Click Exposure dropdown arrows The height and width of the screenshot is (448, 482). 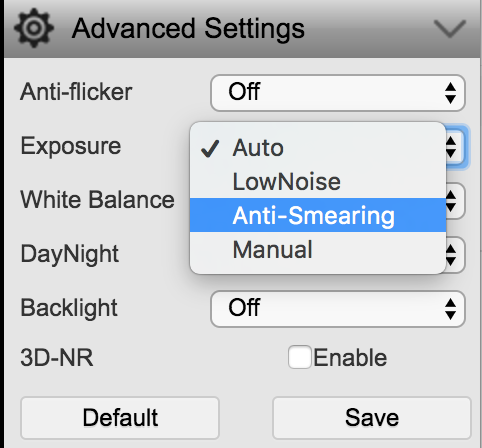pos(451,147)
